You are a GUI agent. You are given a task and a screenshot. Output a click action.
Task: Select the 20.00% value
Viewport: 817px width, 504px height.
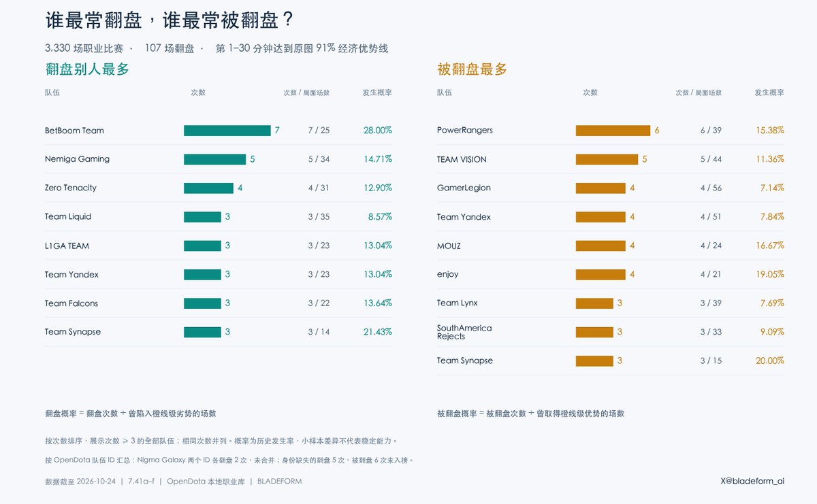pyautogui.click(x=770, y=360)
